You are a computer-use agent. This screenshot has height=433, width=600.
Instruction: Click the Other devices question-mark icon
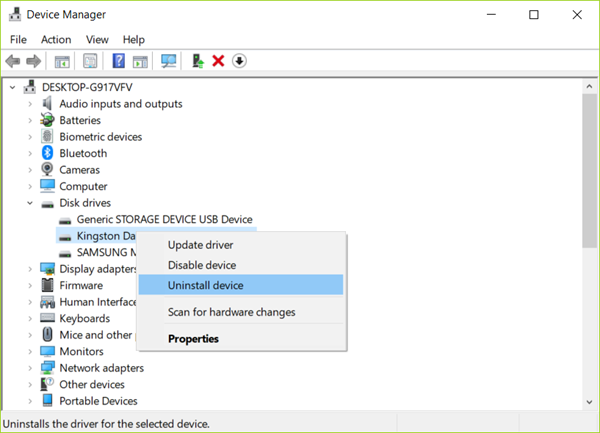tap(47, 384)
